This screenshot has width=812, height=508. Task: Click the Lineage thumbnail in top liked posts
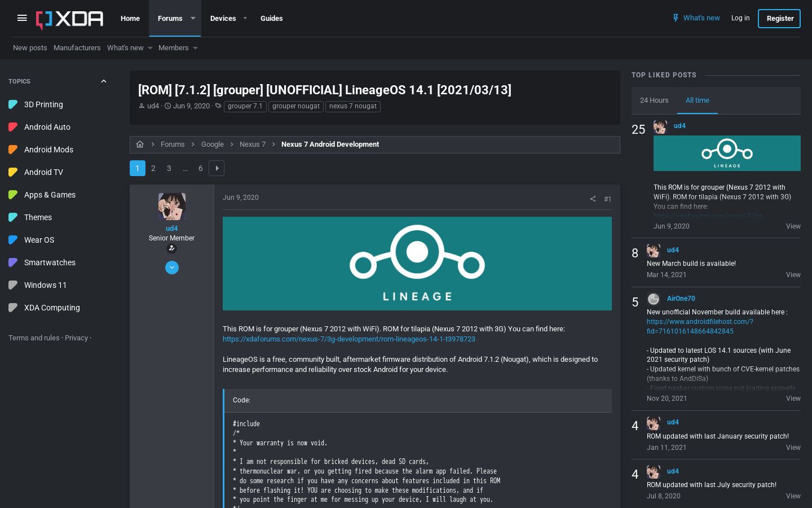point(727,153)
